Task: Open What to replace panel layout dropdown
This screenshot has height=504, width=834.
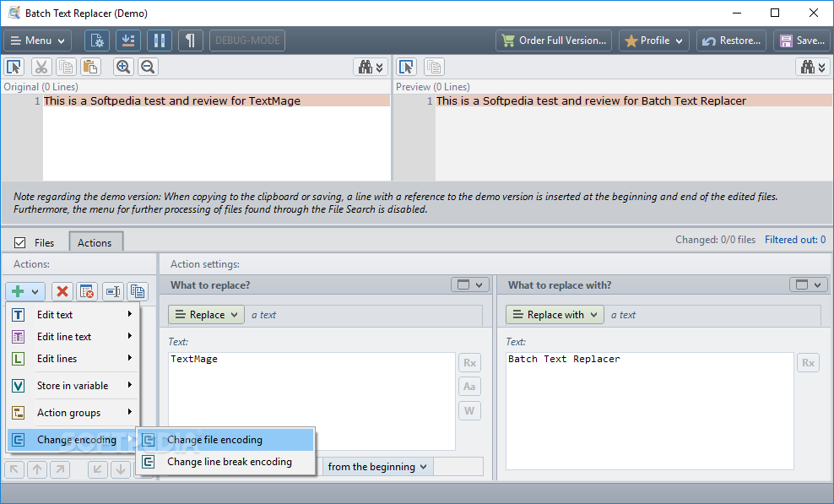Action: (470, 285)
